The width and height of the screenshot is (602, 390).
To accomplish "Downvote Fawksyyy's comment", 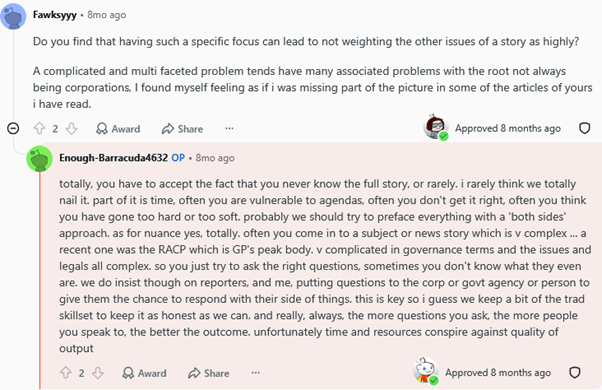I will (x=71, y=129).
